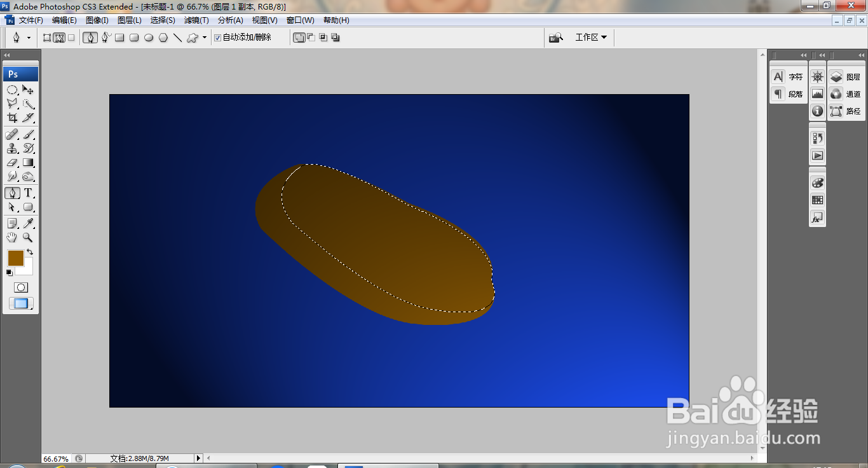
Task: Reset to default foreground and background colors
Action: pos(9,273)
